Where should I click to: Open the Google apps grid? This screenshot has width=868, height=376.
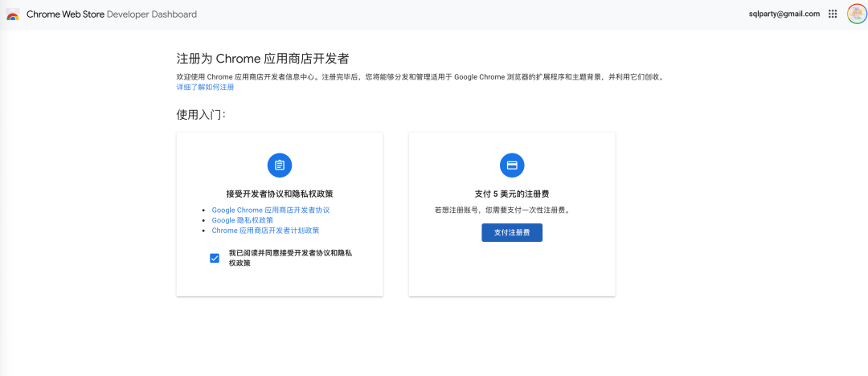click(833, 14)
